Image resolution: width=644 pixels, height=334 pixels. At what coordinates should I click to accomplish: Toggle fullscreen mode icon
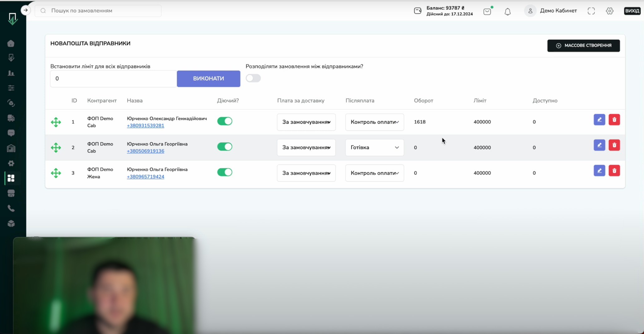[x=591, y=11]
